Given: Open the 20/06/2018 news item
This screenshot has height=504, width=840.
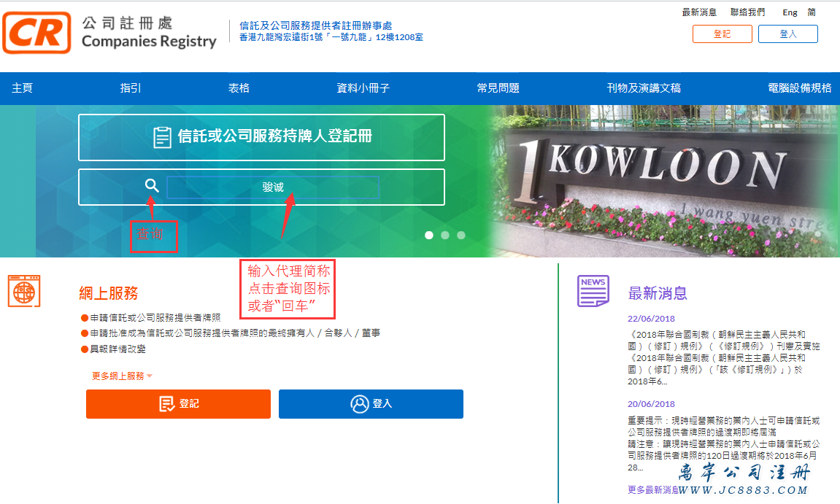Looking at the screenshot, I should [x=723, y=436].
